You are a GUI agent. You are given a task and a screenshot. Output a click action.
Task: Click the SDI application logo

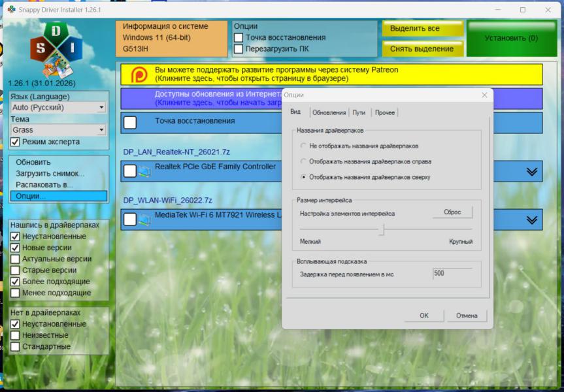56,48
